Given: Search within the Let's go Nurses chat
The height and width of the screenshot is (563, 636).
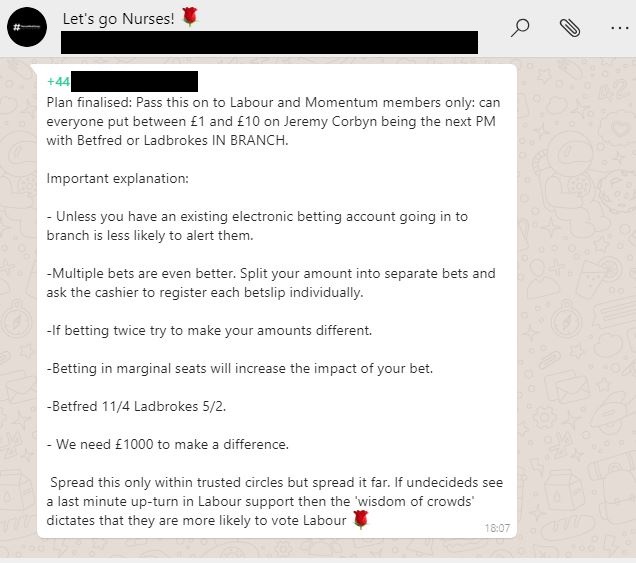Looking at the screenshot, I should coord(519,28).
